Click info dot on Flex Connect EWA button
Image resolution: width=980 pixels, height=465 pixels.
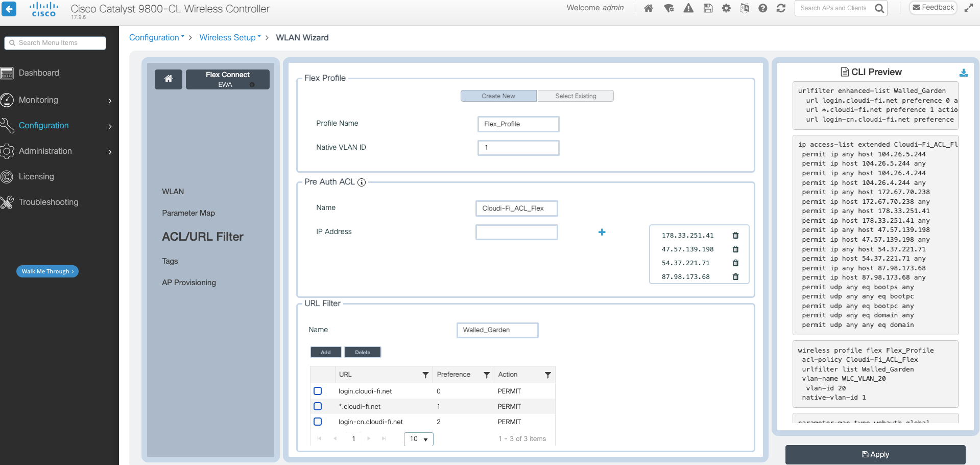252,85
